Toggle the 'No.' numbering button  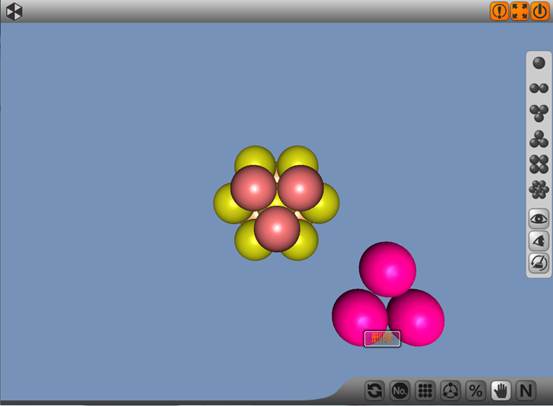(x=400, y=390)
